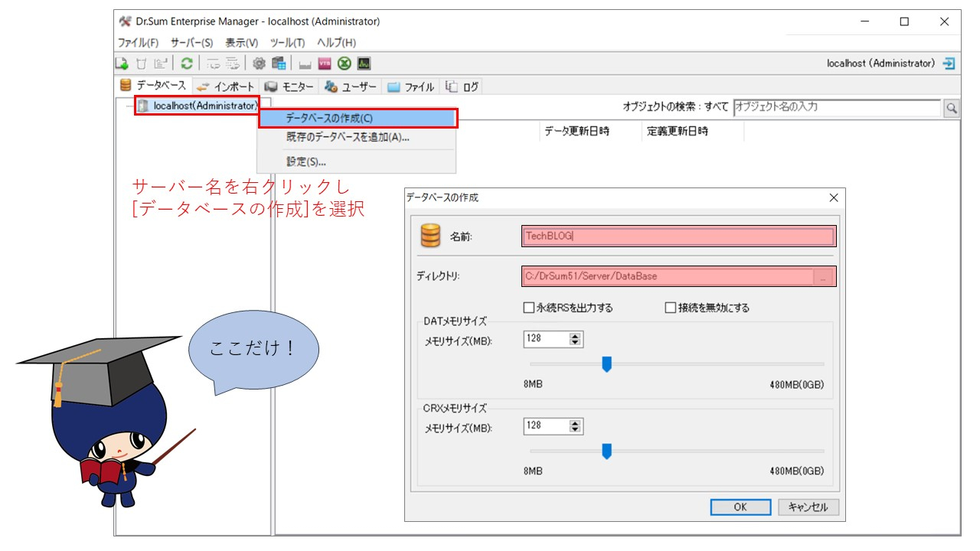Click the 'すべて' search scope text
This screenshot has width=980, height=551.
[x=717, y=107]
